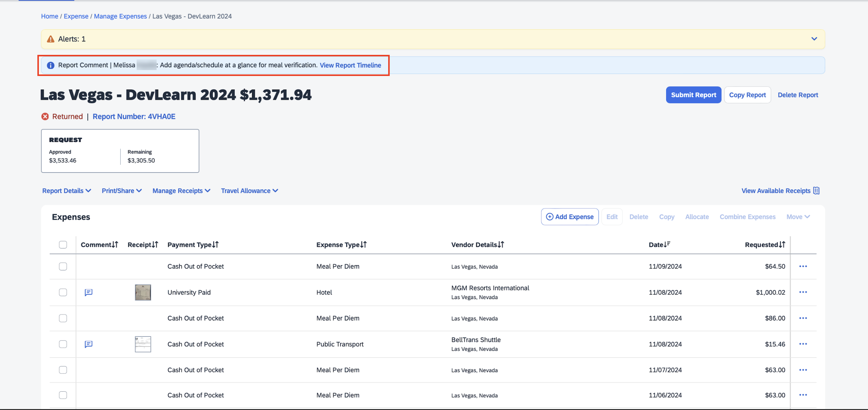Click Delete in the Expenses toolbar

point(639,217)
